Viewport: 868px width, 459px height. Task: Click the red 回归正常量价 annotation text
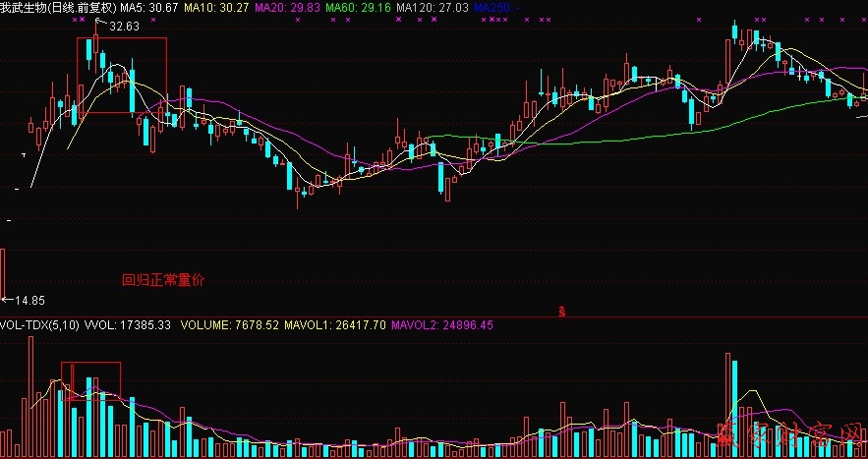pos(163,280)
